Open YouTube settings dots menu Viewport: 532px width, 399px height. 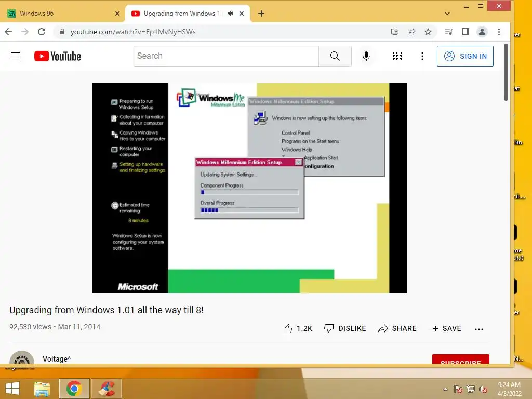pos(422,56)
